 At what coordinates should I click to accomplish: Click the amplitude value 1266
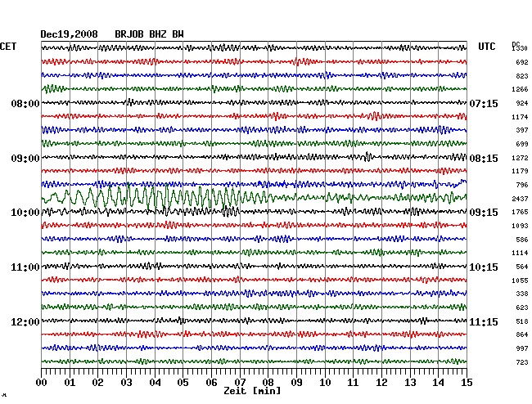520,89
